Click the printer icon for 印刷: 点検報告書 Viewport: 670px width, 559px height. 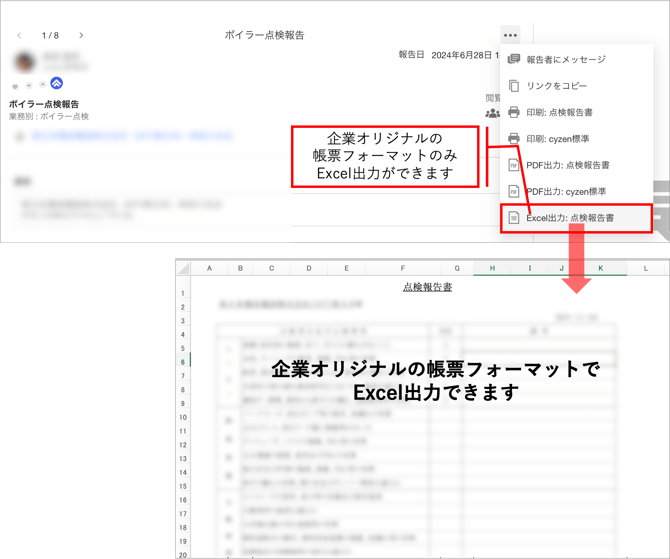[514, 113]
